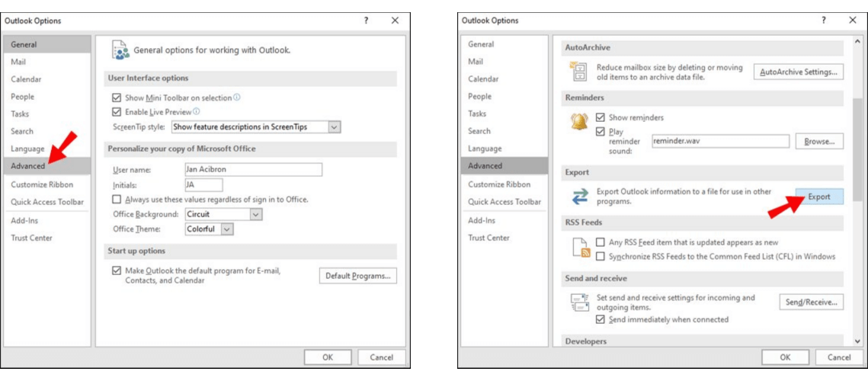Toggle Show Mini Toolbar on selection checkbox
This screenshot has height=381, width=868.
pos(117,98)
